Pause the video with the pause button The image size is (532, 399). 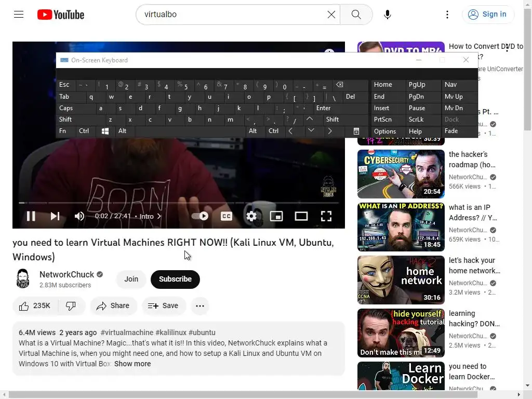(31, 216)
